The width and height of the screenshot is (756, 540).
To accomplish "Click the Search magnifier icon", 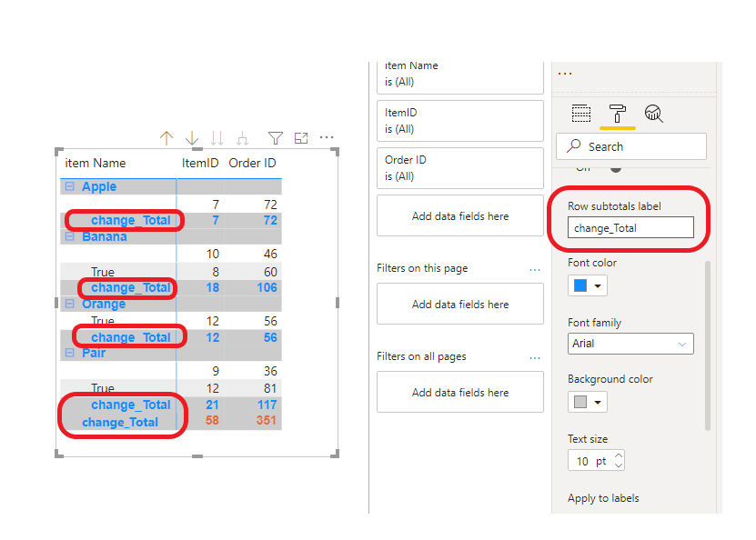I will (573, 146).
